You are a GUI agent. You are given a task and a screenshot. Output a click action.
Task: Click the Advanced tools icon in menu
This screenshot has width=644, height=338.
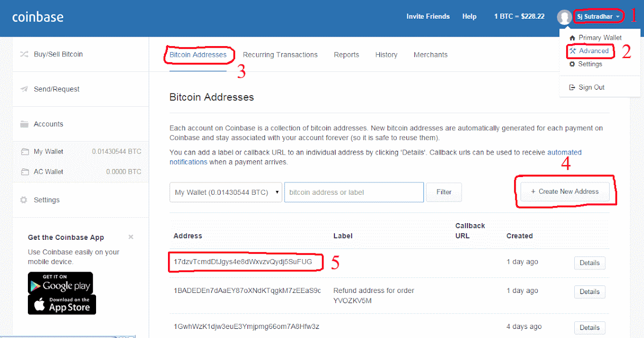[573, 51]
